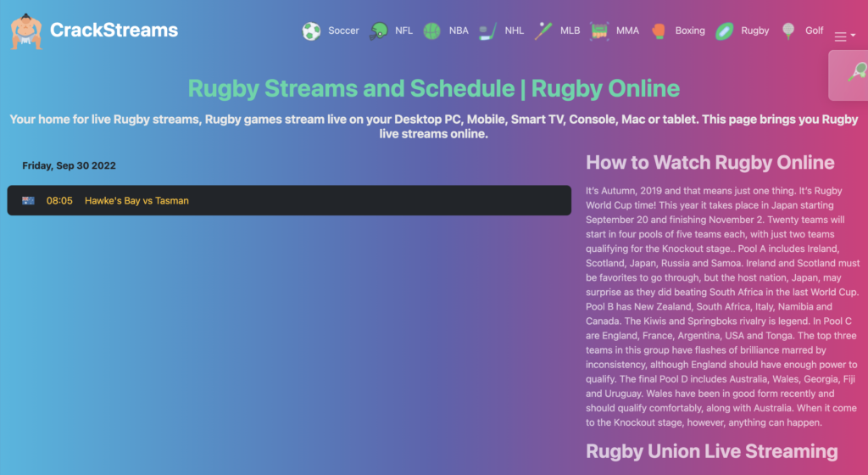Click the soccer ball icon
Screen dimensions: 868x475
tap(311, 31)
